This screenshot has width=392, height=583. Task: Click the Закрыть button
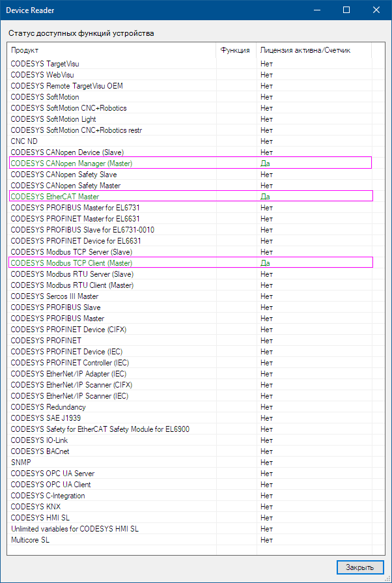point(360,567)
